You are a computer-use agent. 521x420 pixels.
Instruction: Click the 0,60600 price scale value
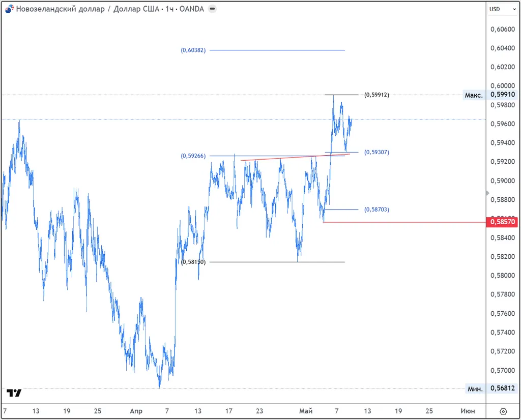tap(502, 29)
